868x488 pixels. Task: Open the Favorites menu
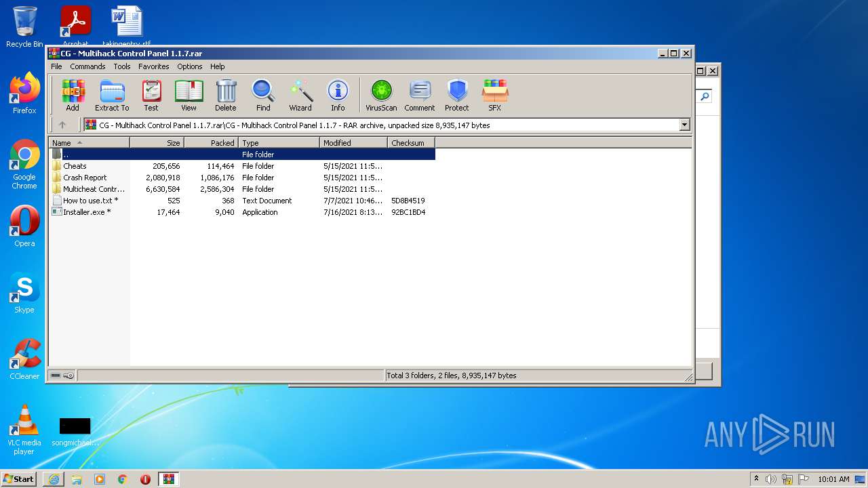click(154, 66)
